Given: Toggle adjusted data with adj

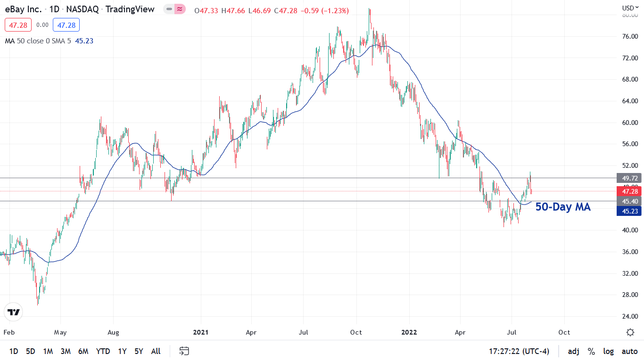Looking at the screenshot, I should 573,351.
